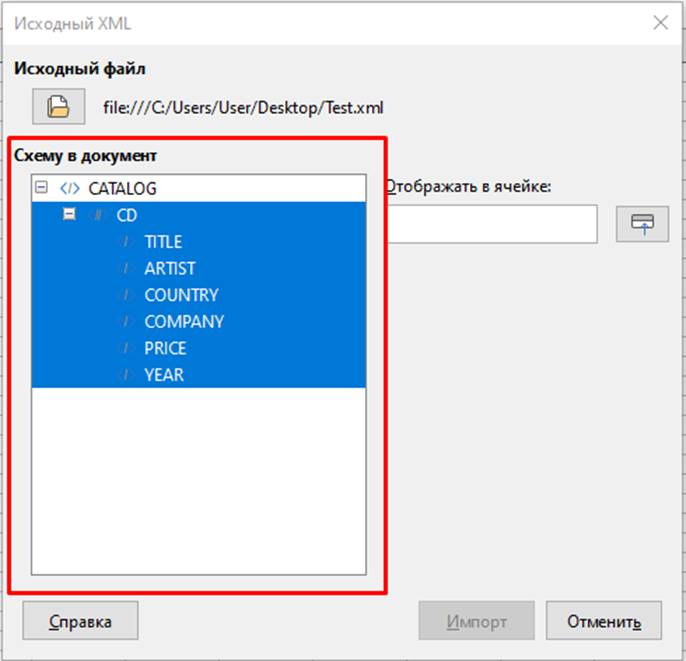Click the file path Test.xml text
The image size is (686, 661).
[243, 108]
